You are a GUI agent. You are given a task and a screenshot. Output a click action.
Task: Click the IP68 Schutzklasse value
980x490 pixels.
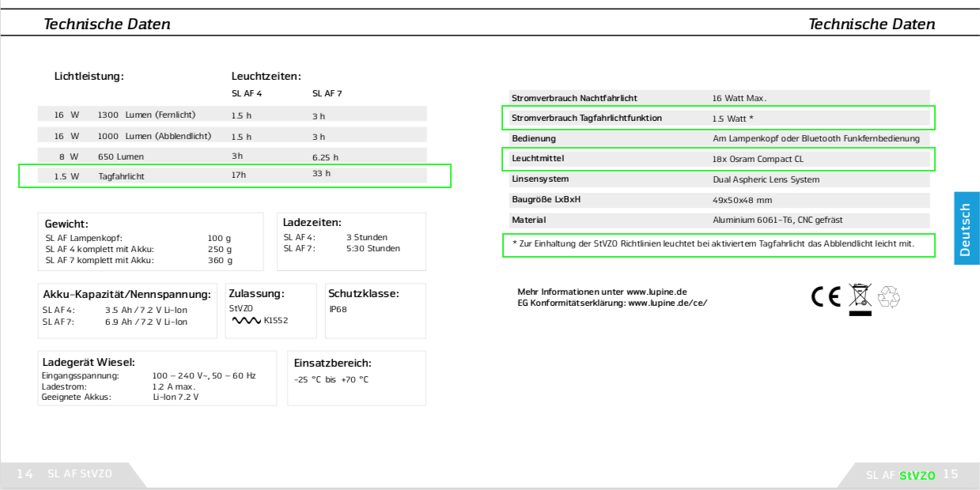pos(338,309)
